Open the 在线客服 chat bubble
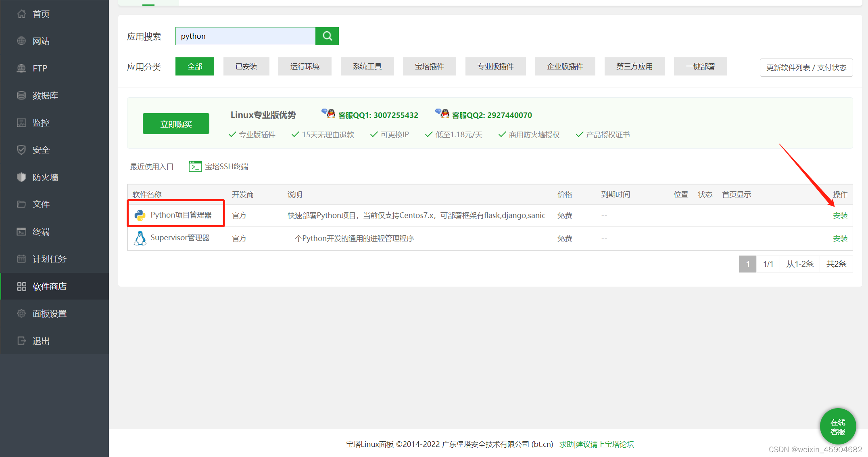This screenshot has width=868, height=457. 838,426
